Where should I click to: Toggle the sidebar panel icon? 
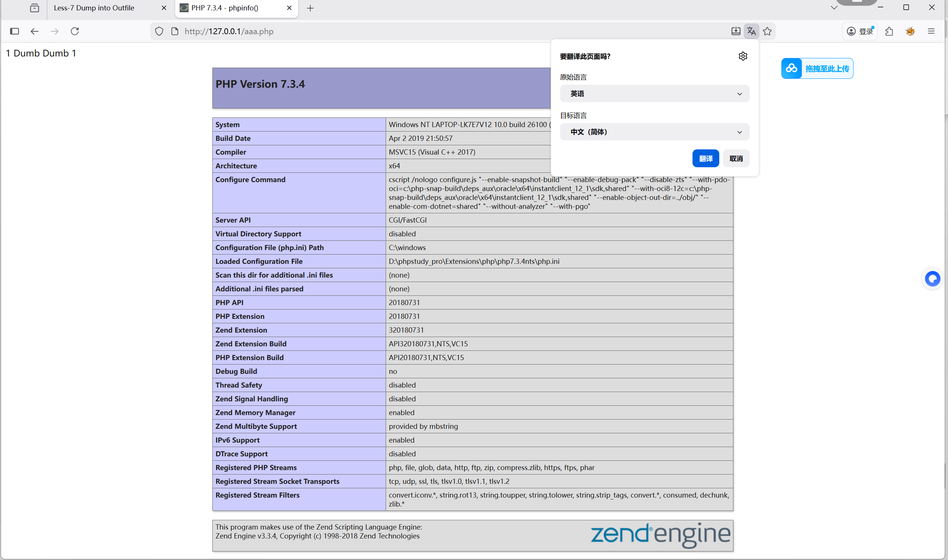pyautogui.click(x=15, y=31)
